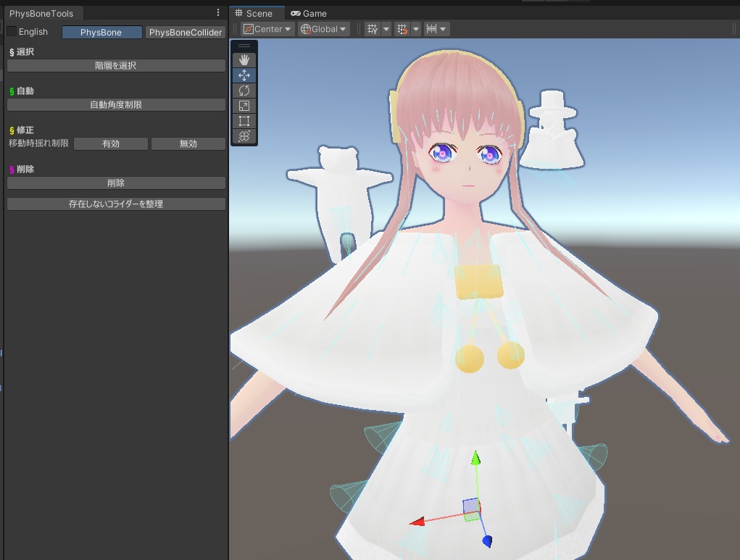
Task: Expand grid visibility options arrow
Action: coord(386,29)
